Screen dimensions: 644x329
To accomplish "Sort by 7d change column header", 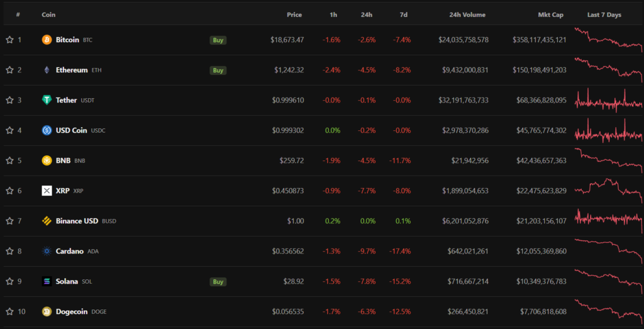I will tap(402, 14).
